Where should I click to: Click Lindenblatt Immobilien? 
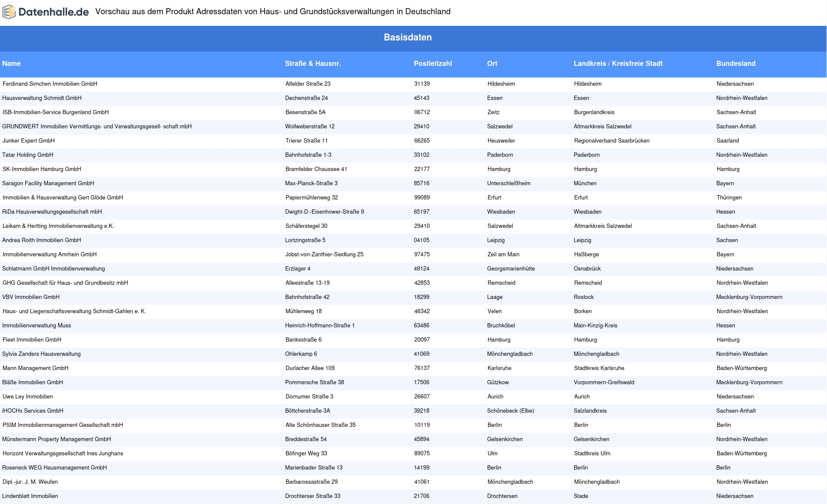[x=30, y=496]
